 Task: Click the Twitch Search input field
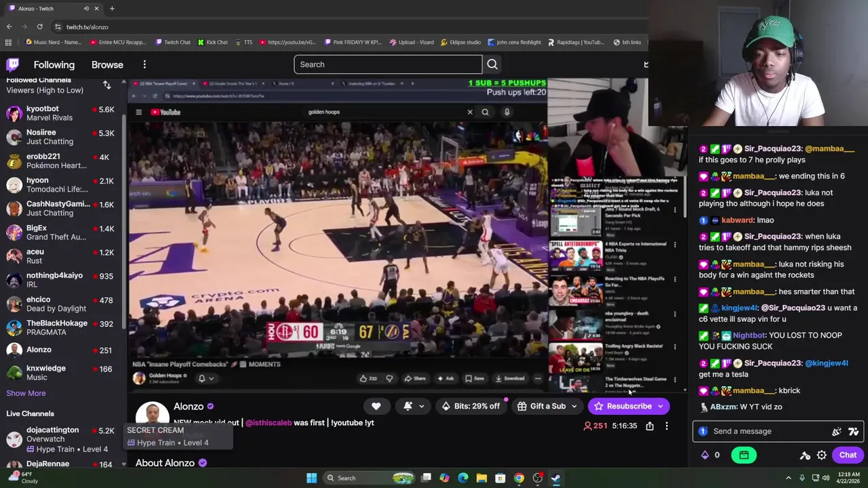388,64
